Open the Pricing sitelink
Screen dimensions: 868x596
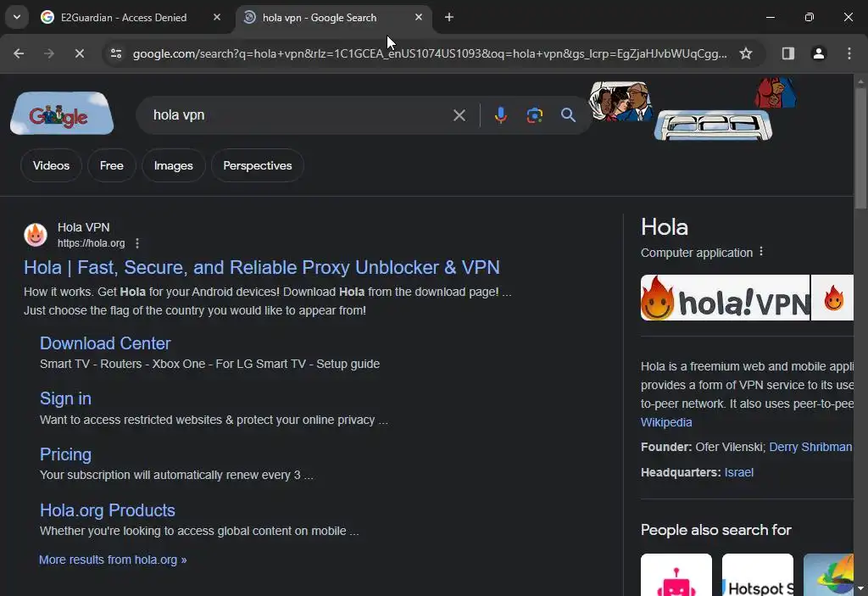pos(65,454)
